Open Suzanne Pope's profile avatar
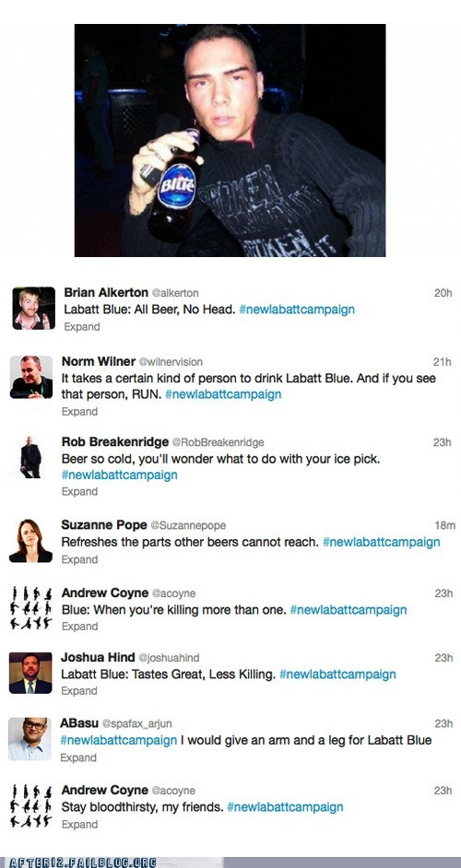461x868 pixels. [x=31, y=541]
